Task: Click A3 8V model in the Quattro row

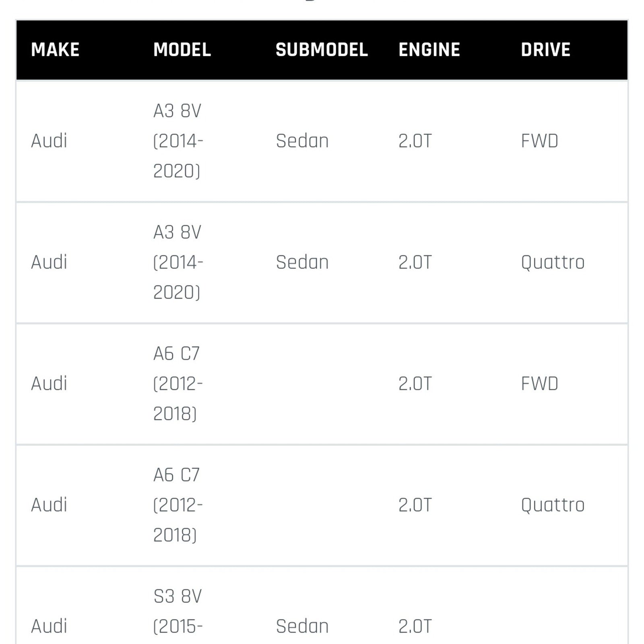Action: point(178,262)
